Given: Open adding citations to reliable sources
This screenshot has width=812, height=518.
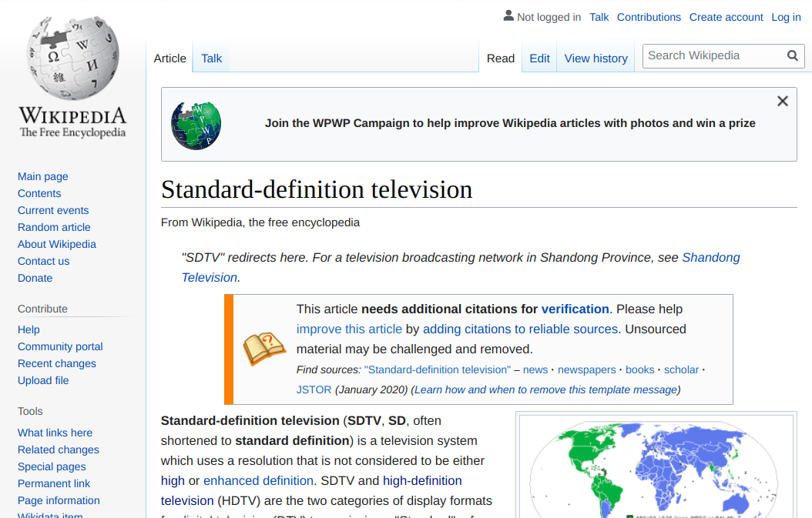Looking at the screenshot, I should coord(521,329).
